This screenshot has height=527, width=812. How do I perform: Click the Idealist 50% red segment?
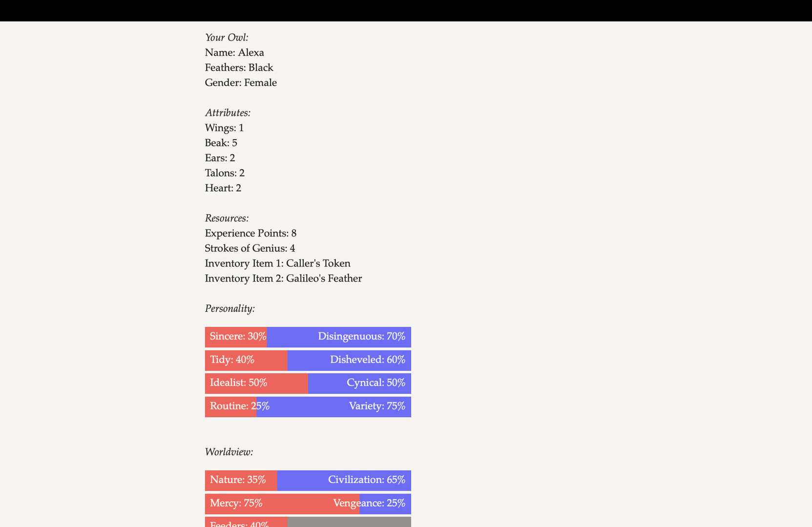(256, 383)
